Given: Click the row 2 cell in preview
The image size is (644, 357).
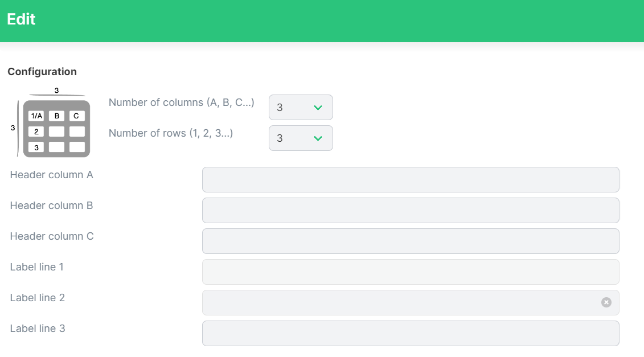Looking at the screenshot, I should [x=36, y=132].
